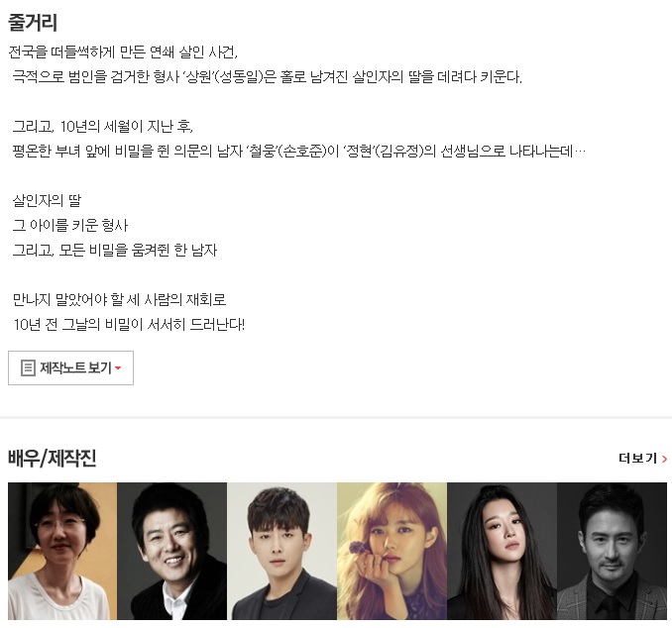672x628 pixels.
Task: Click the 배우/제작진 section heading
Action: [52, 459]
